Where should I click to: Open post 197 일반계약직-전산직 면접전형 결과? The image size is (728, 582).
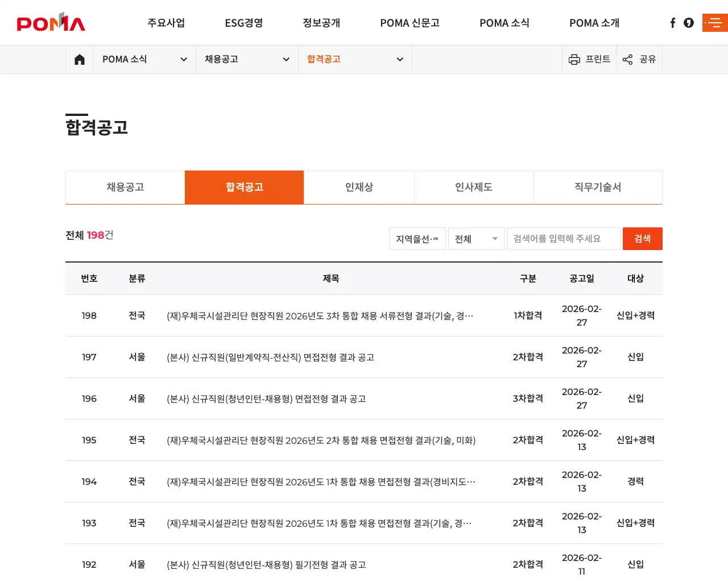[x=270, y=357]
